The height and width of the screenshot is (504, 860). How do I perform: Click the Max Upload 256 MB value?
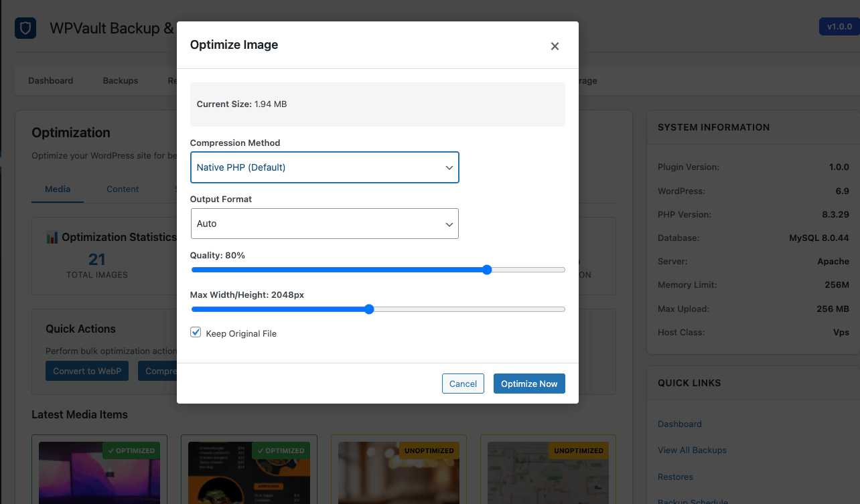[833, 309]
